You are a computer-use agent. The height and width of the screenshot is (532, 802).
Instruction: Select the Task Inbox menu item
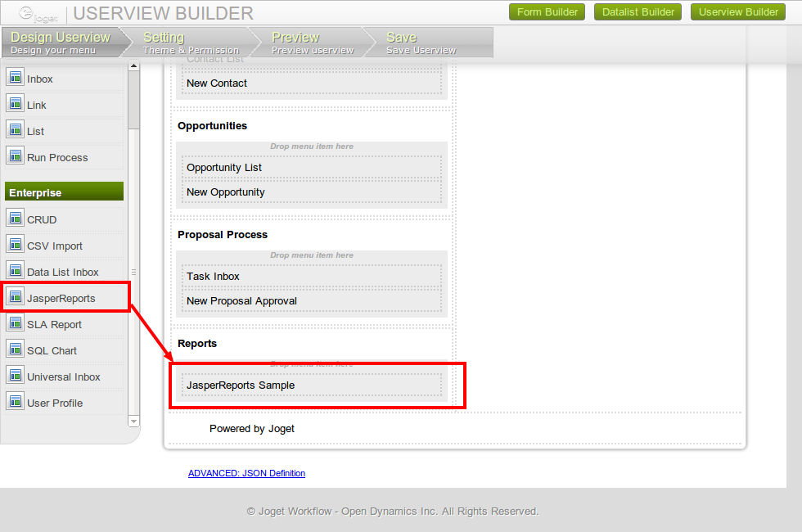312,277
